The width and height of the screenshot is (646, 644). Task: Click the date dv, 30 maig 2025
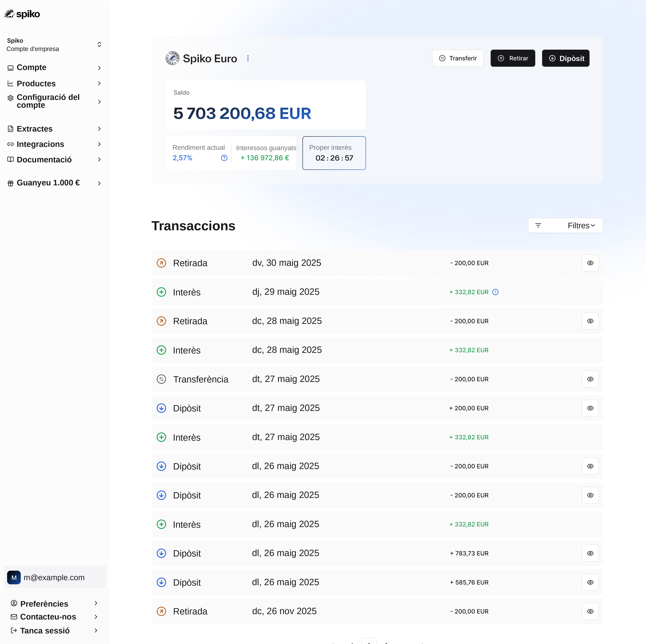pyautogui.click(x=287, y=263)
